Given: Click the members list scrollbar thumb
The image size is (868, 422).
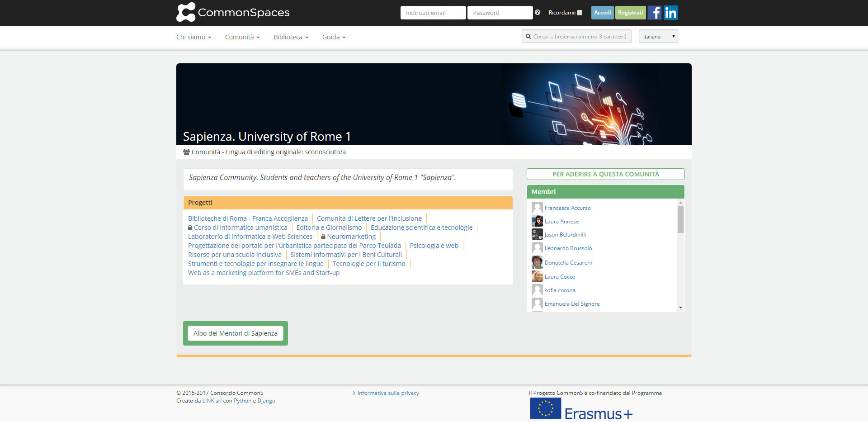Looking at the screenshot, I should (680, 219).
